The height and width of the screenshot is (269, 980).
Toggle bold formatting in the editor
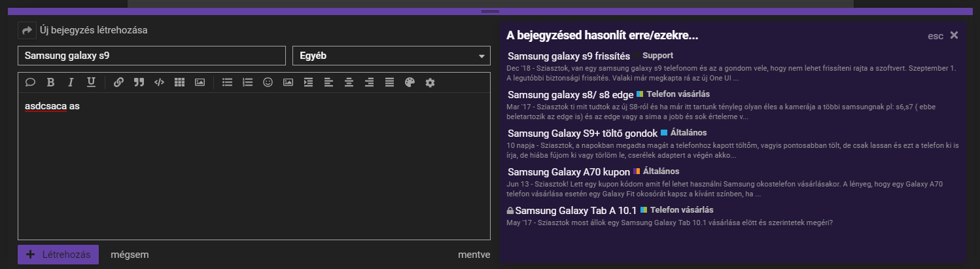click(x=50, y=82)
